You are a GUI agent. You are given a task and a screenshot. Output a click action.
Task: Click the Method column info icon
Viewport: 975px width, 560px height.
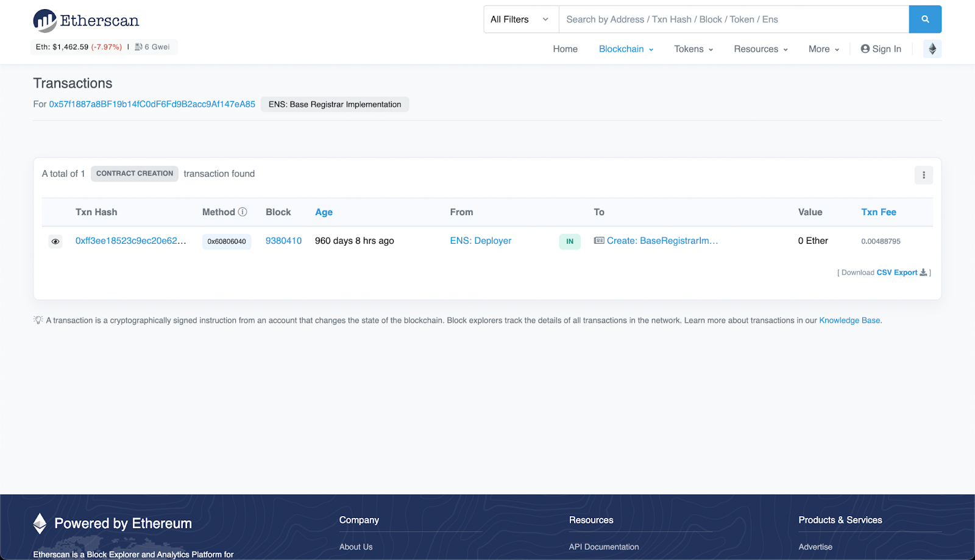243,212
